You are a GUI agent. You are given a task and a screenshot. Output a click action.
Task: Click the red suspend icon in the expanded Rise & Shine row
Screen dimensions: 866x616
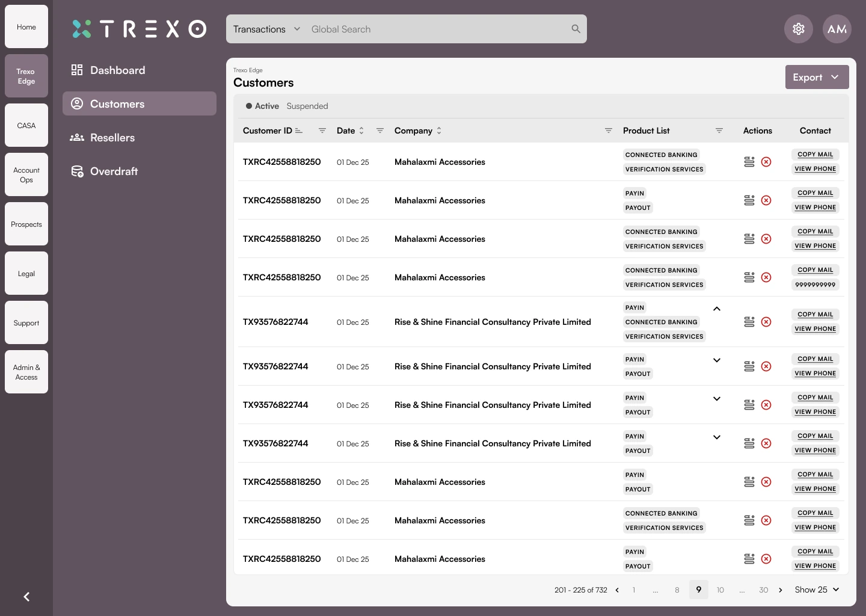click(766, 322)
